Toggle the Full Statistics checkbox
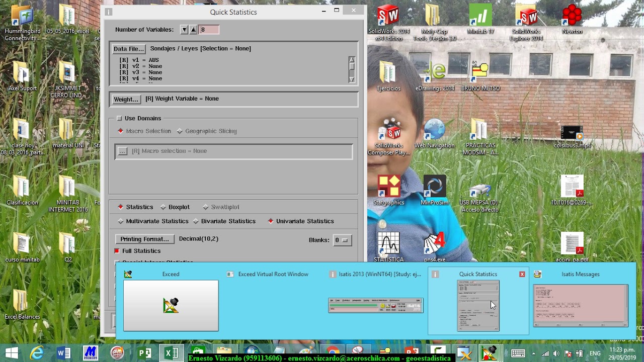This screenshot has height=362, width=644. click(x=117, y=251)
